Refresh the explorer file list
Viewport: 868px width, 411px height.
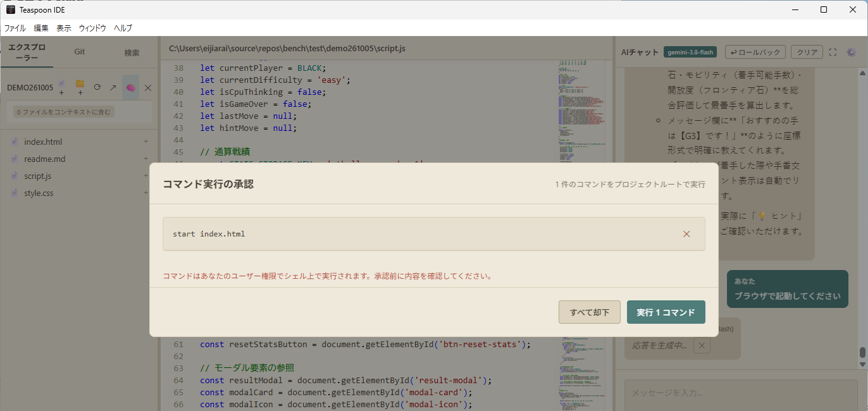[97, 87]
